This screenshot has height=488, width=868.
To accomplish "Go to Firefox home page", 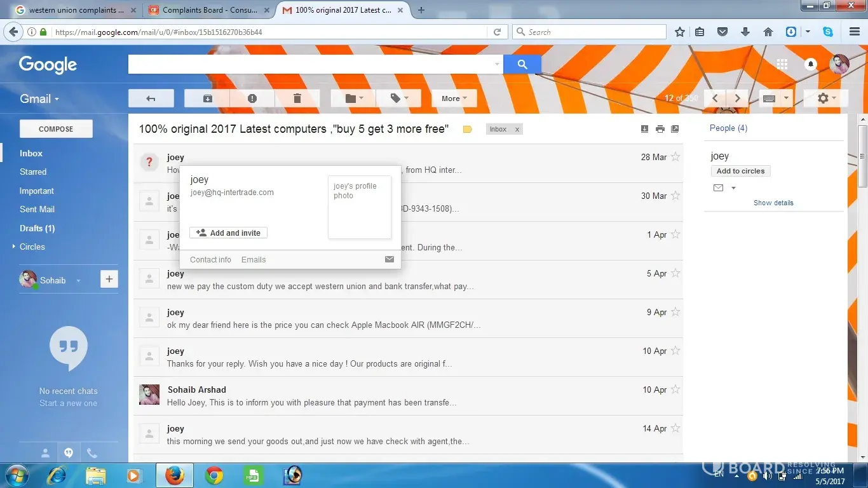I will coord(768,32).
